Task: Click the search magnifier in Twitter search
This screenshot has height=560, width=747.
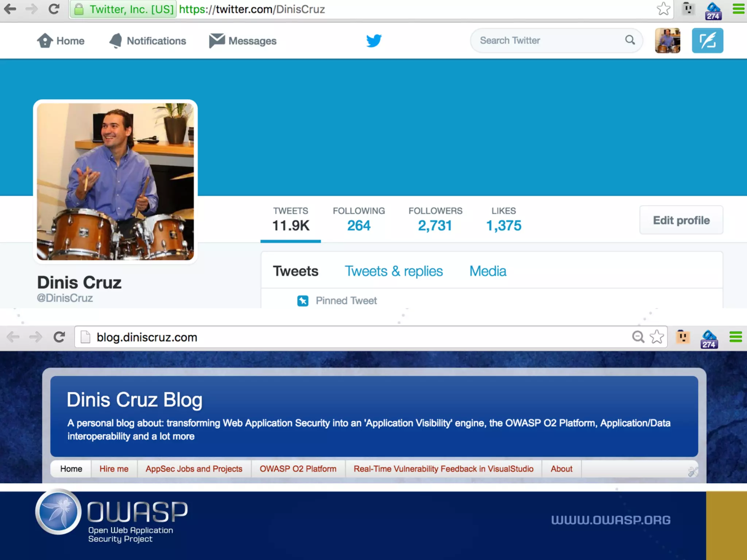Action: [630, 40]
